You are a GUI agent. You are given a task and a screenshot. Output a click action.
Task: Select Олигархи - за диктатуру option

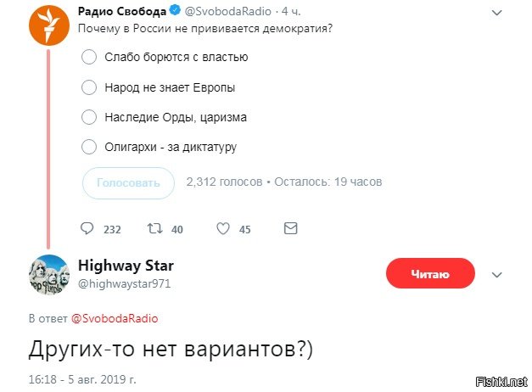pyautogui.click(x=89, y=147)
